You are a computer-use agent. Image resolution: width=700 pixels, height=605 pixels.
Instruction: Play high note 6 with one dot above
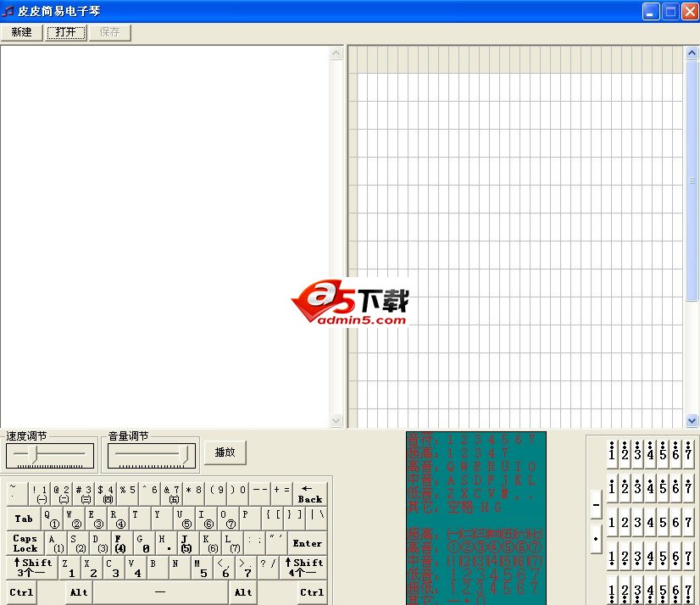click(x=676, y=488)
